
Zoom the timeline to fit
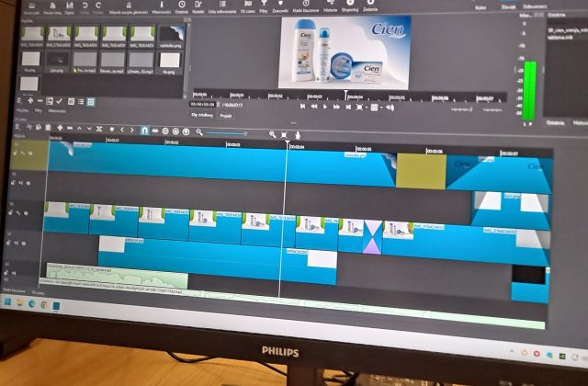coord(284,135)
